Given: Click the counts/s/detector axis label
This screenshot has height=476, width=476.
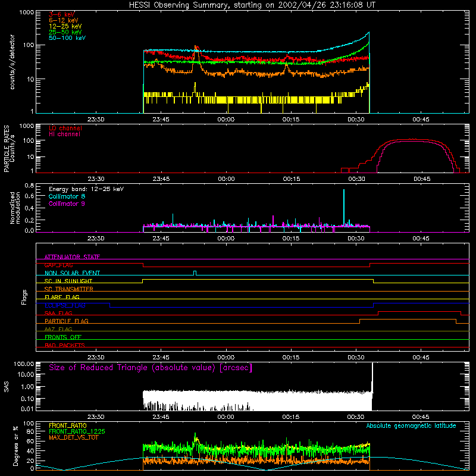Looking at the screenshot, I should click(12, 62).
